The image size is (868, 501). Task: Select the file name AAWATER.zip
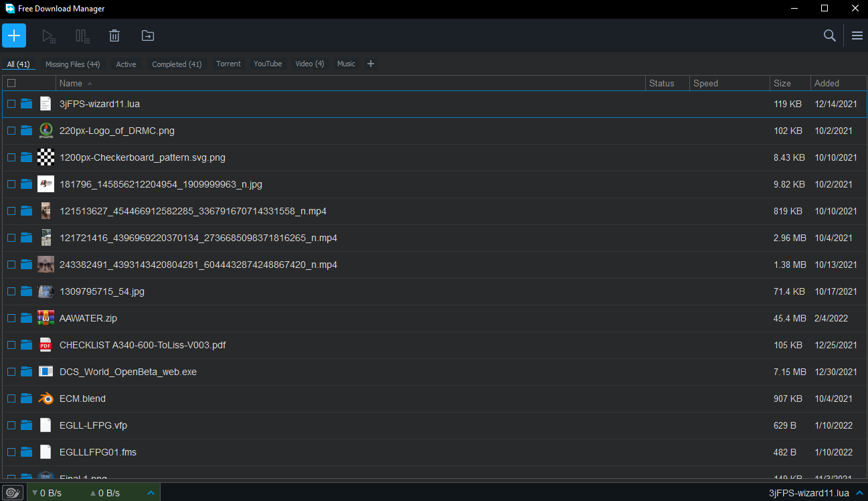(88, 318)
